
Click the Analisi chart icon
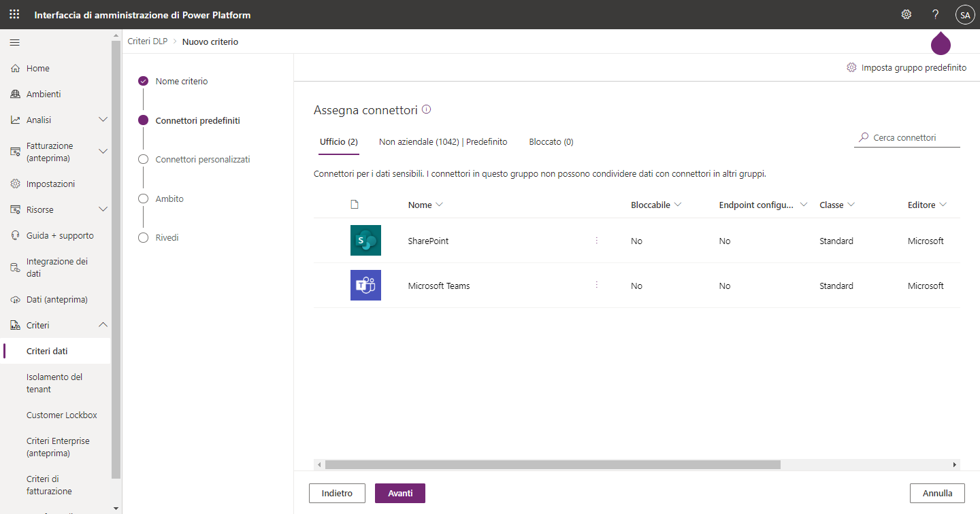15,120
